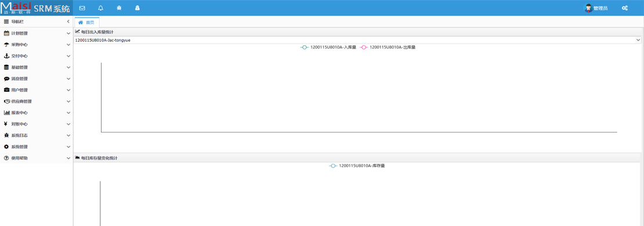Click the hamburger icon beside 导航栏
644x226 pixels.
coord(6,21)
